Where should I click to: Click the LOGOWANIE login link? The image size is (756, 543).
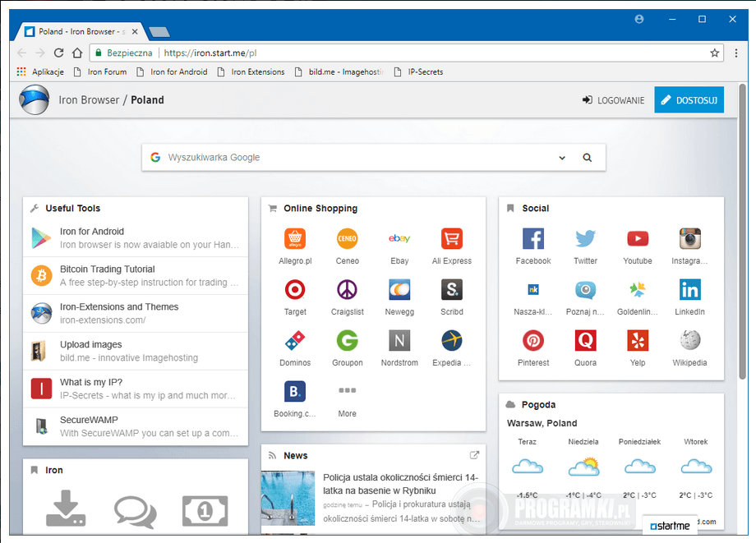coord(613,100)
